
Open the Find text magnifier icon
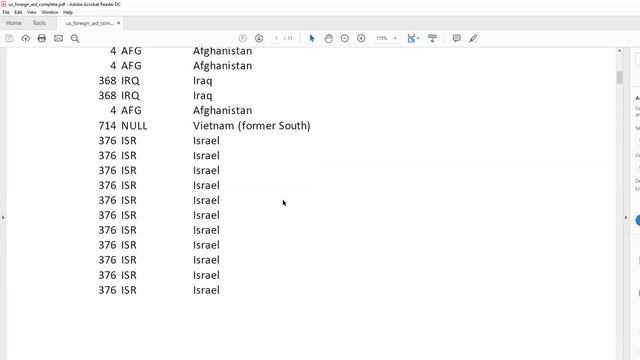pos(75,38)
